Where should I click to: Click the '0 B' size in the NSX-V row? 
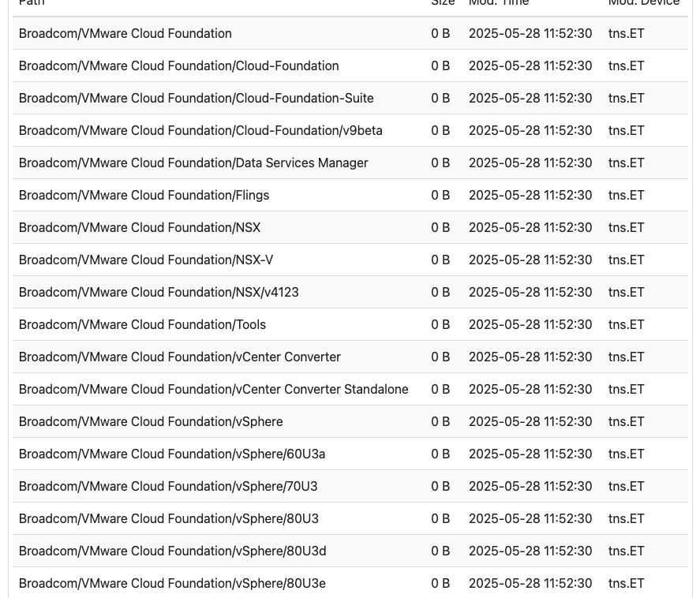pos(440,260)
